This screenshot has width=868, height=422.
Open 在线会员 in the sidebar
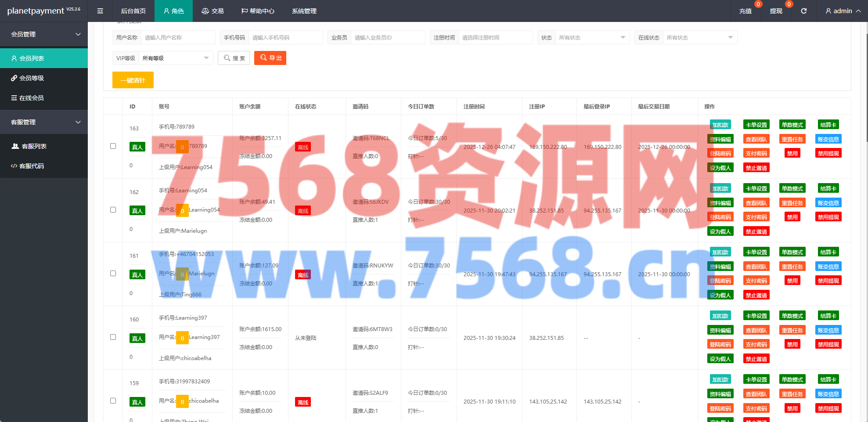point(32,98)
